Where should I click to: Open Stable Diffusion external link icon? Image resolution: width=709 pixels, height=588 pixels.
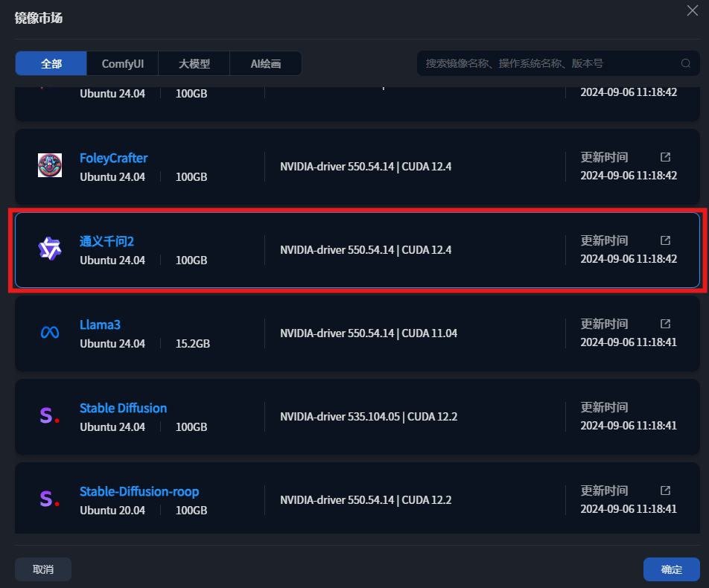(666, 407)
